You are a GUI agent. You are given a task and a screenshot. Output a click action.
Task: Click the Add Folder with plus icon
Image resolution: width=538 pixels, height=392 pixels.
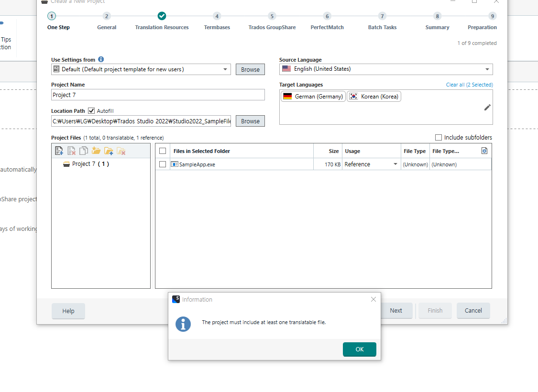(x=109, y=150)
